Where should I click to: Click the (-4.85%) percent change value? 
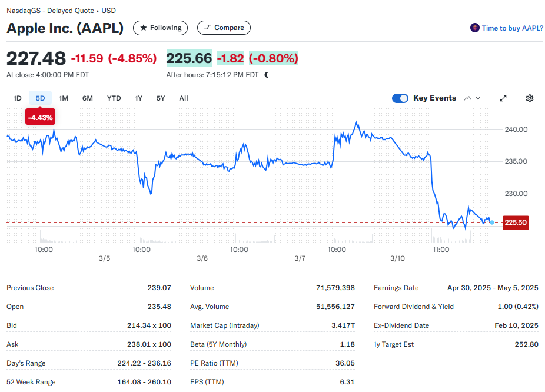tap(132, 58)
